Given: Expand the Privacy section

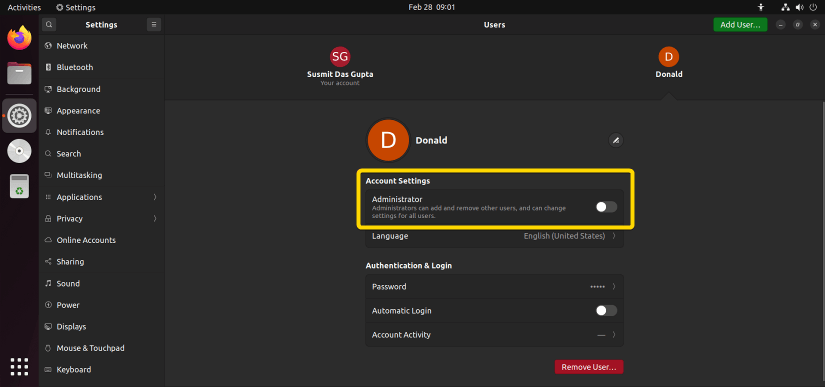Looking at the screenshot, I should (102, 219).
